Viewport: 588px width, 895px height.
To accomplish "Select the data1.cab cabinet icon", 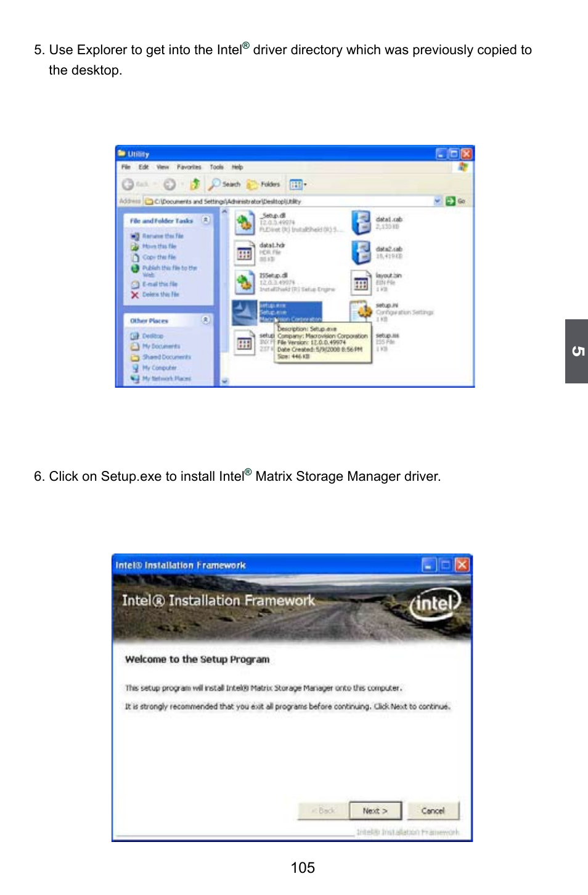I will coord(361,223).
